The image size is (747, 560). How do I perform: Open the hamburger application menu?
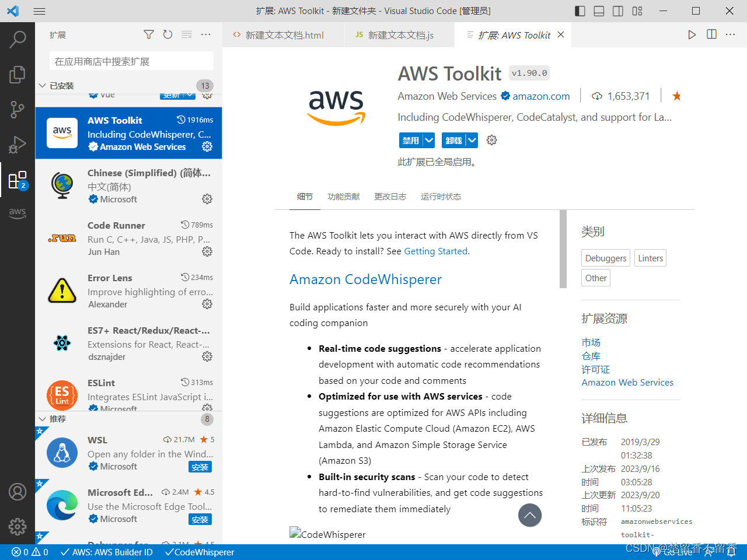tap(40, 11)
